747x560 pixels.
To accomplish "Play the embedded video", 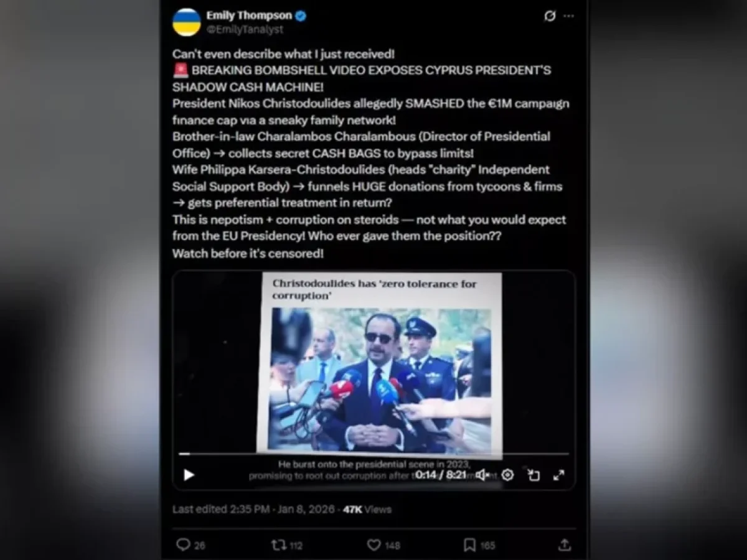I will (x=189, y=475).
